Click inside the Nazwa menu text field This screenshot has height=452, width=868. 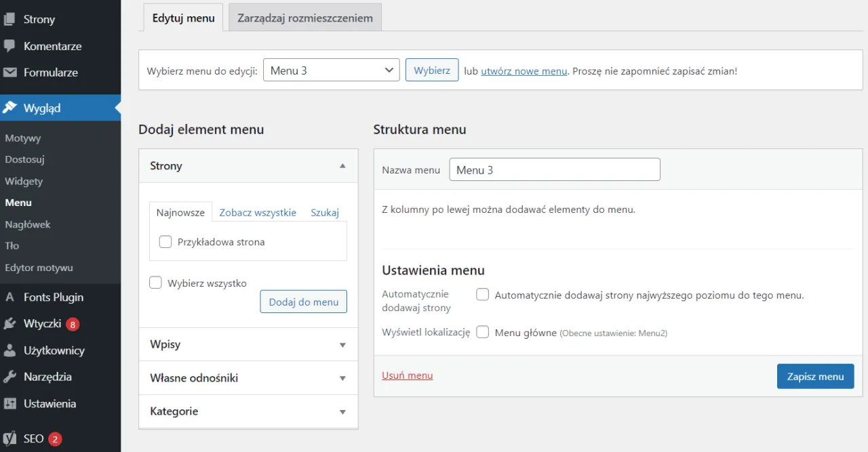[x=554, y=169]
